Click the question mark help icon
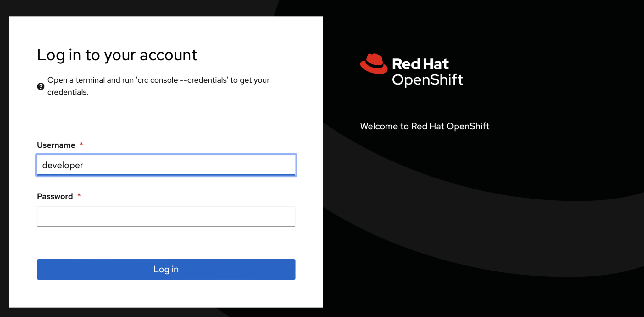 pos(41,86)
